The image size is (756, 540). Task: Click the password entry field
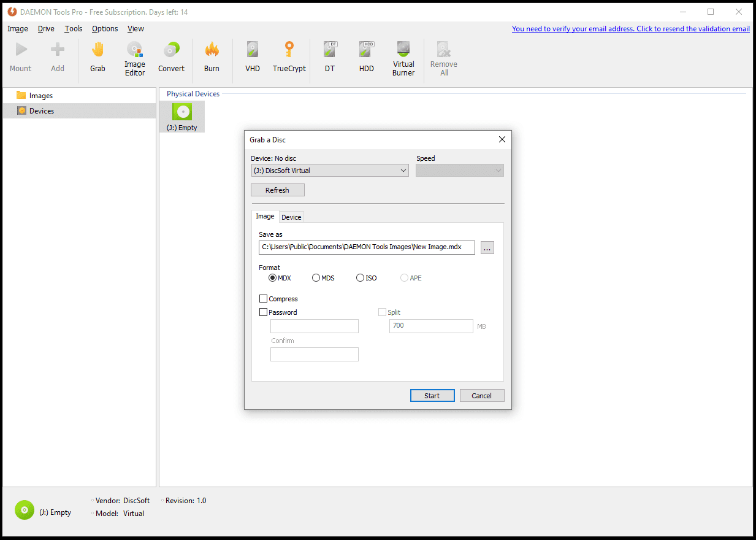pyautogui.click(x=315, y=326)
